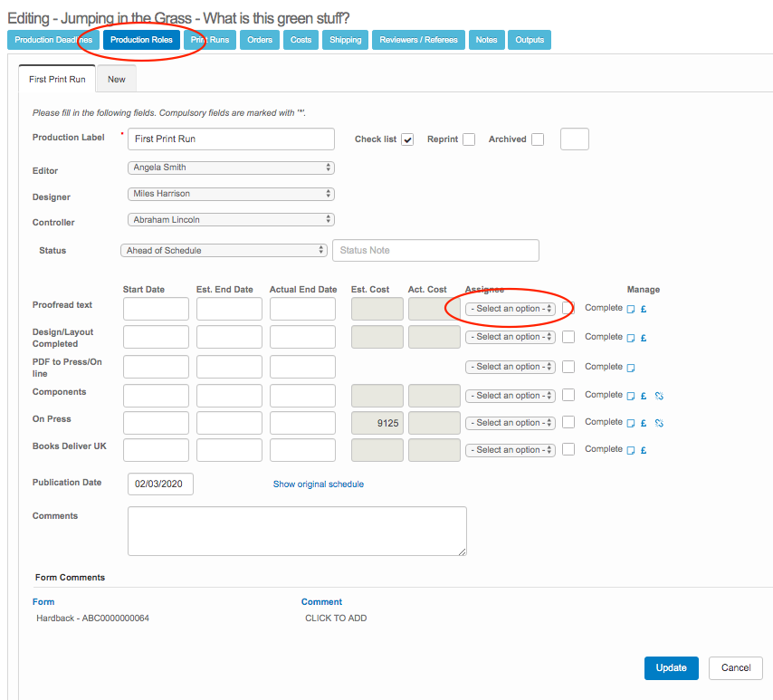Open the Assignee dropdown for Proofread text

coord(511,309)
